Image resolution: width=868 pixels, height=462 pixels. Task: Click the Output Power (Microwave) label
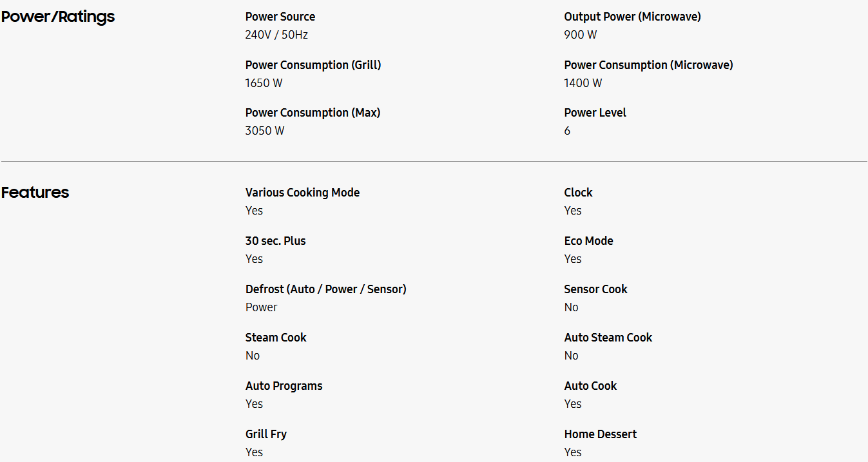pos(632,17)
